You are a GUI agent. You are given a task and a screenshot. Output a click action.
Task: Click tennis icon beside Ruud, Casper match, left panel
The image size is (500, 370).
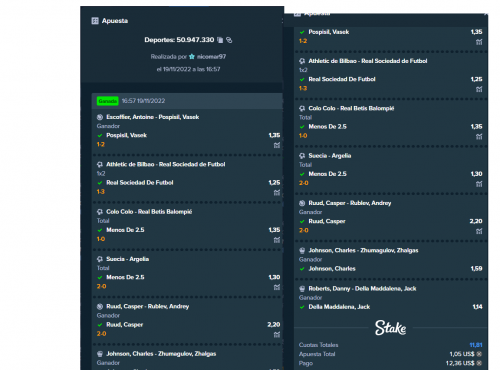click(100, 306)
